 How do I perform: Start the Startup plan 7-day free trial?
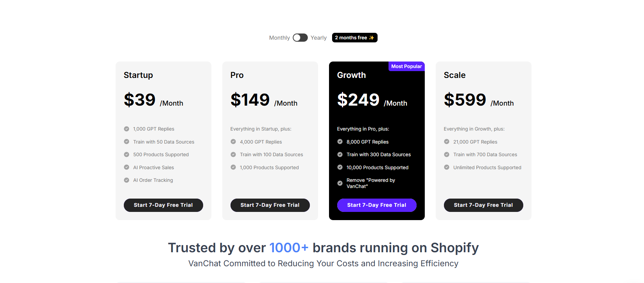tap(163, 205)
